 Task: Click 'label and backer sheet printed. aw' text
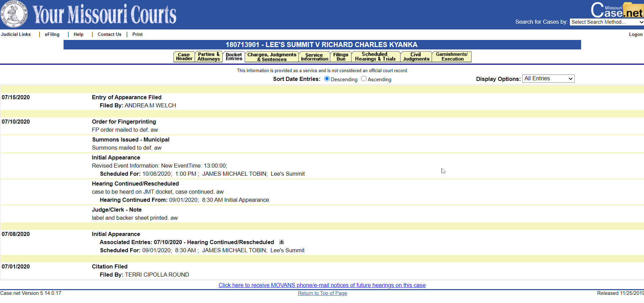point(135,218)
